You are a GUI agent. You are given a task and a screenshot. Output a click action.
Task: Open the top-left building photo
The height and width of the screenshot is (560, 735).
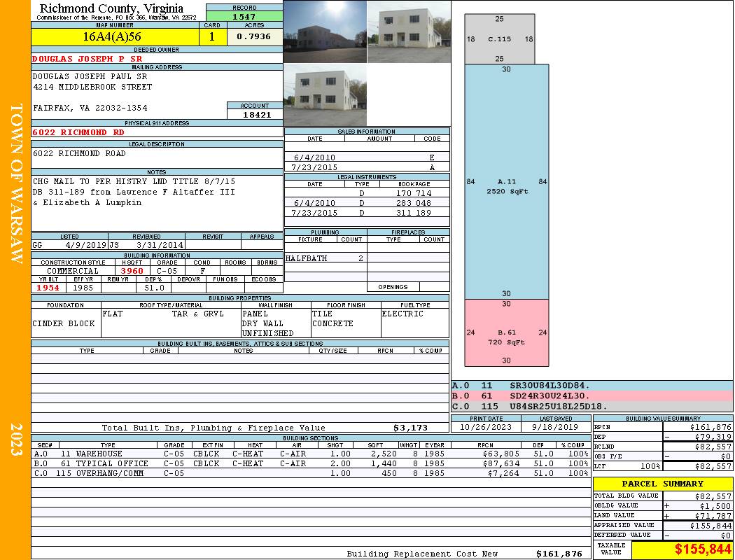click(x=325, y=31)
